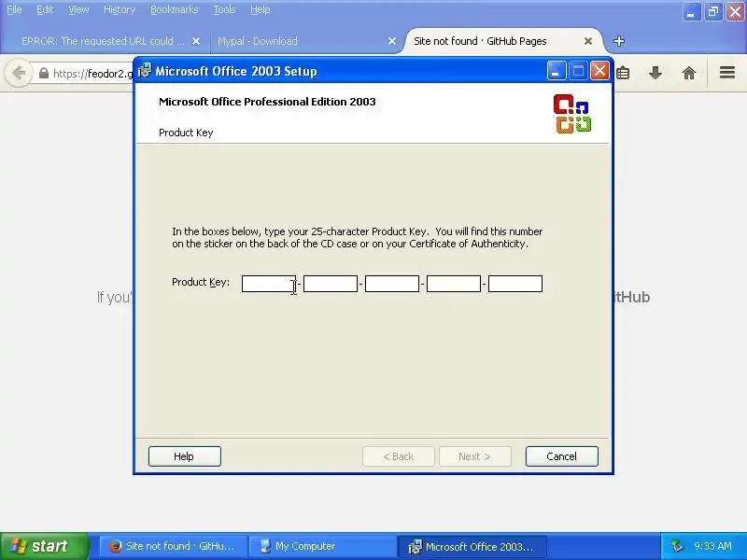Click the grayed-out Next button

coord(475,456)
